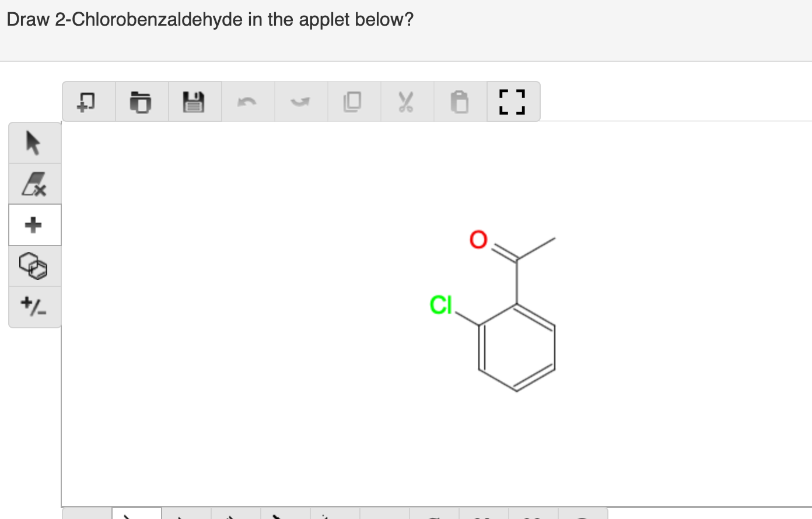Image resolution: width=812 pixels, height=519 pixels.
Task: Copy the drawn molecule
Action: (x=353, y=101)
